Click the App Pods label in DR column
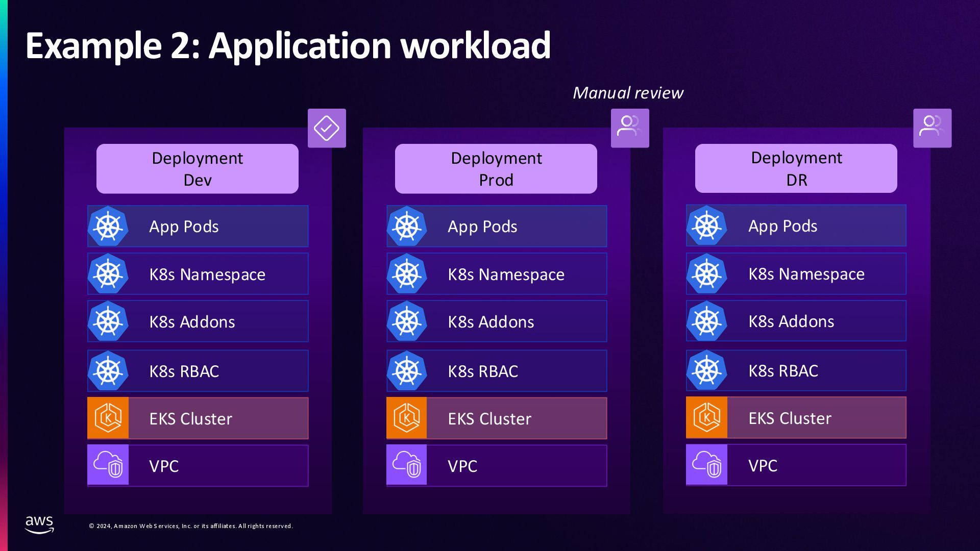Screen dimensions: 980x551 click(782, 226)
